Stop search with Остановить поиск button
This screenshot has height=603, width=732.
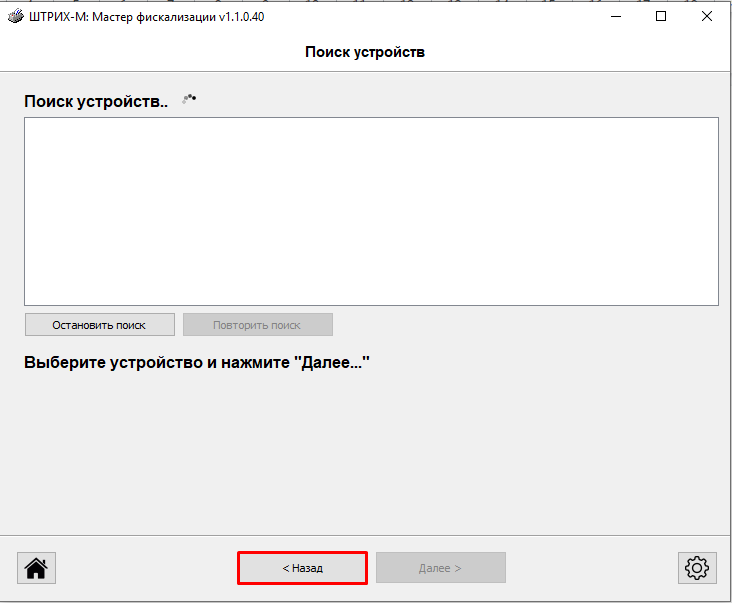pos(99,325)
